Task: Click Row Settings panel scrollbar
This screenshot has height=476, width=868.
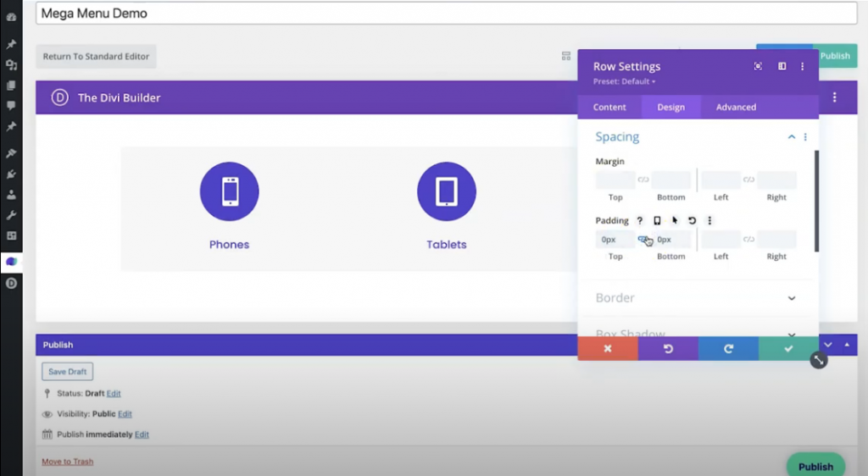Action: point(816,202)
